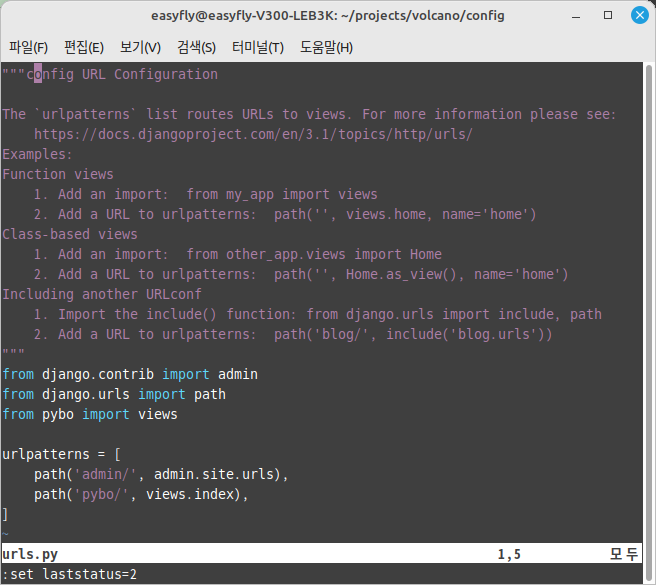Click the 'urls.py' status line filename
This screenshot has height=585, width=656.
coord(30,554)
